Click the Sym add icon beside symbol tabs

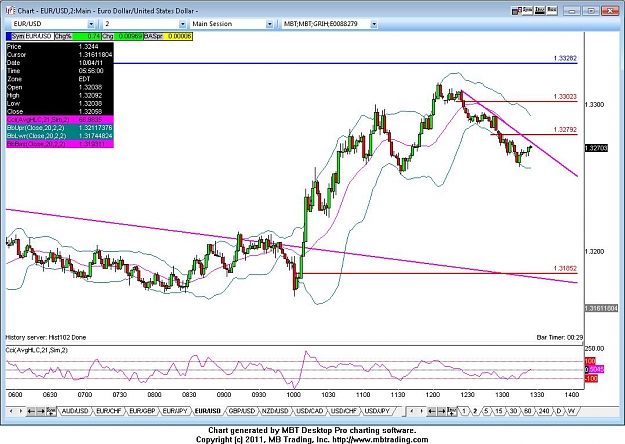pyautogui.click(x=51, y=411)
